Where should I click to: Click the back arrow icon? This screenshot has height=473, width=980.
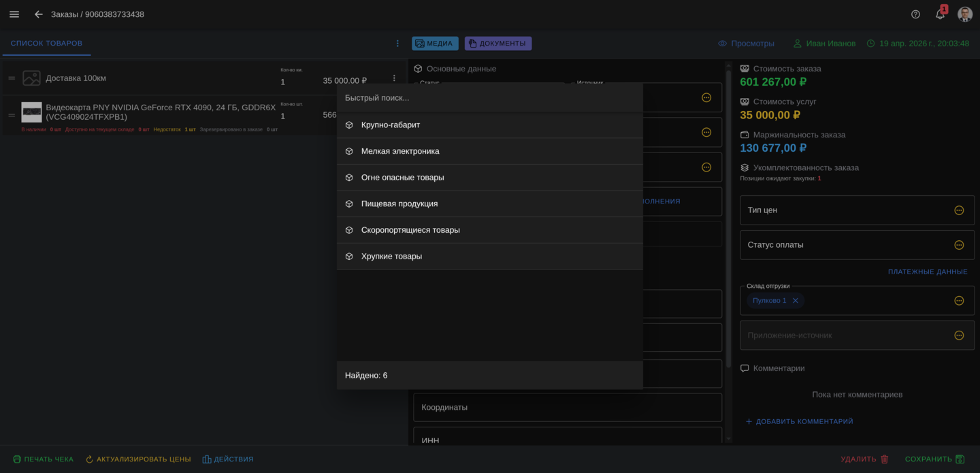[x=39, y=14]
